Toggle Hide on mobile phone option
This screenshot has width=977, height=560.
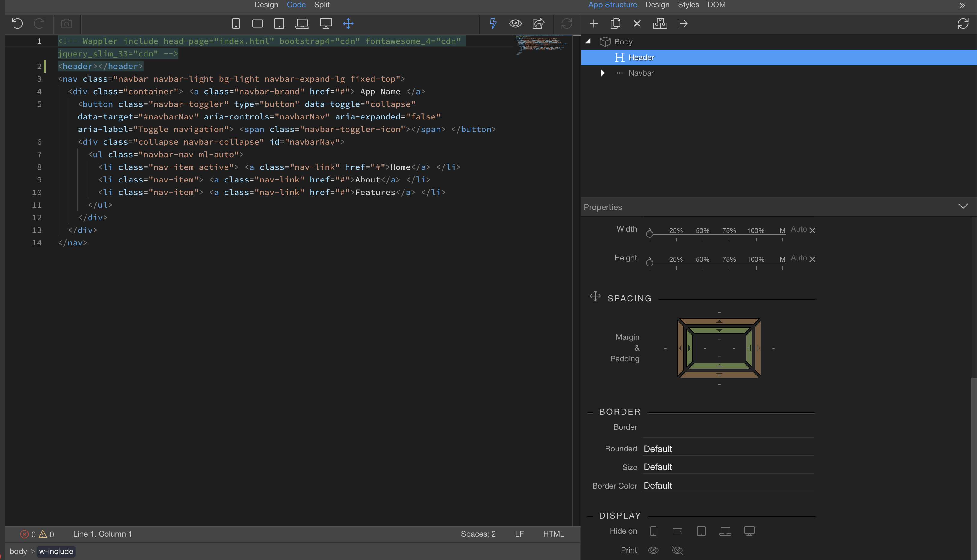[653, 531]
